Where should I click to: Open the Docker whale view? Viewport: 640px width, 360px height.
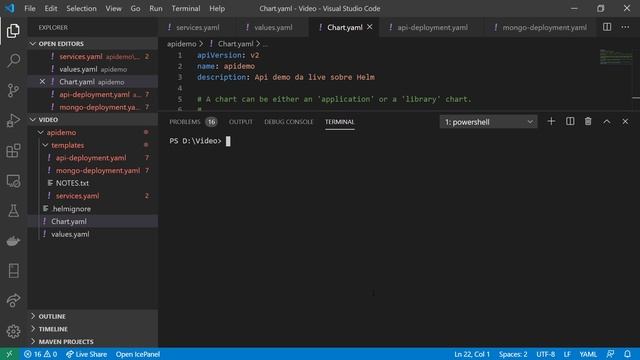coord(13,241)
